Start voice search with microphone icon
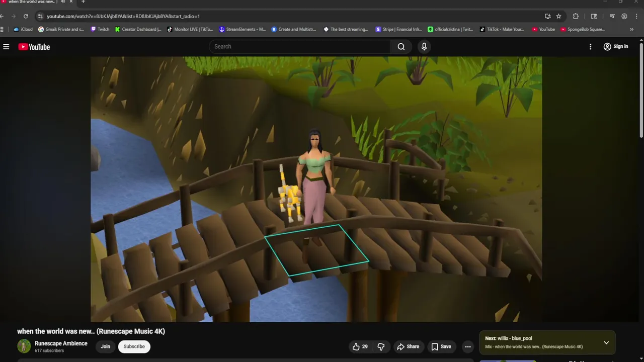 point(424,47)
